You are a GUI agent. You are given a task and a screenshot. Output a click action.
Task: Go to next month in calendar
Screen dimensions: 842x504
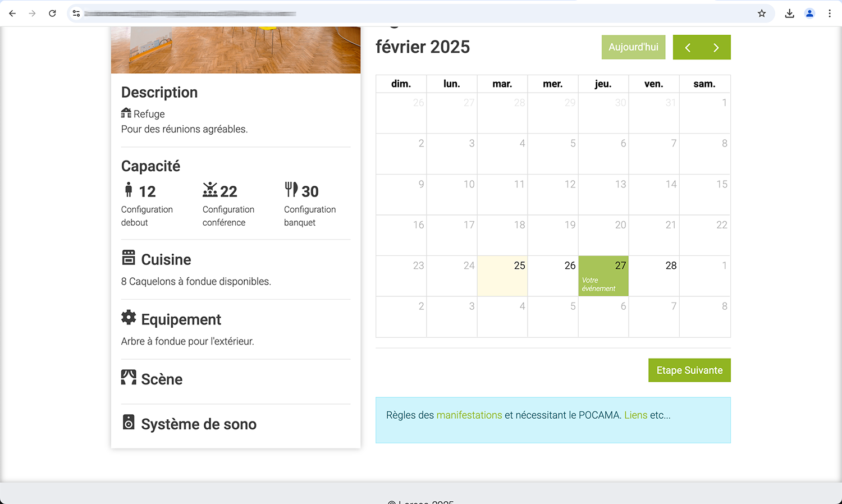pyautogui.click(x=716, y=48)
